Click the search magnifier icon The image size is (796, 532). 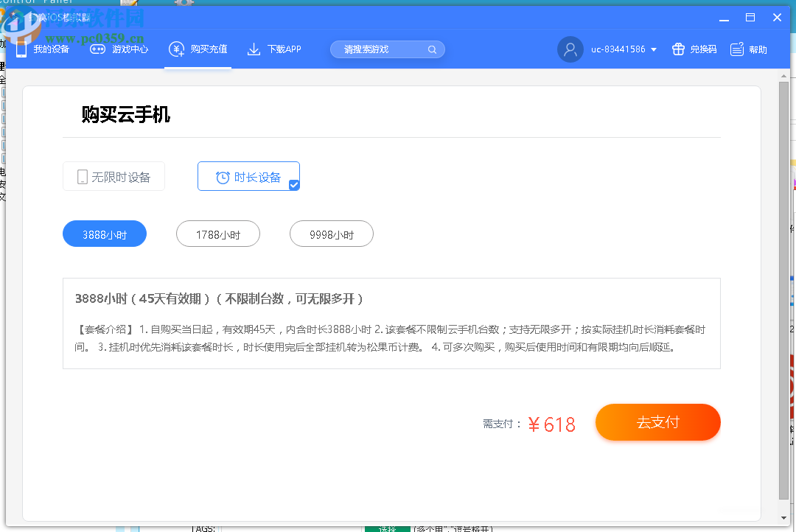pyautogui.click(x=432, y=49)
